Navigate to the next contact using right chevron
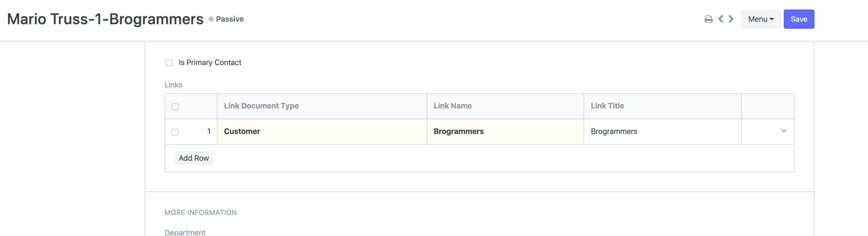The image size is (868, 236). tap(731, 19)
